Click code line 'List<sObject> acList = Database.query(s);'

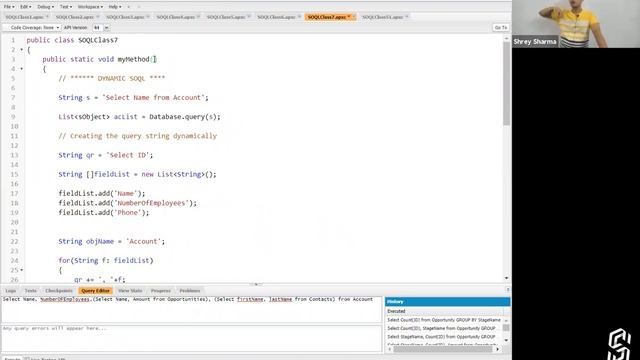click(139, 117)
